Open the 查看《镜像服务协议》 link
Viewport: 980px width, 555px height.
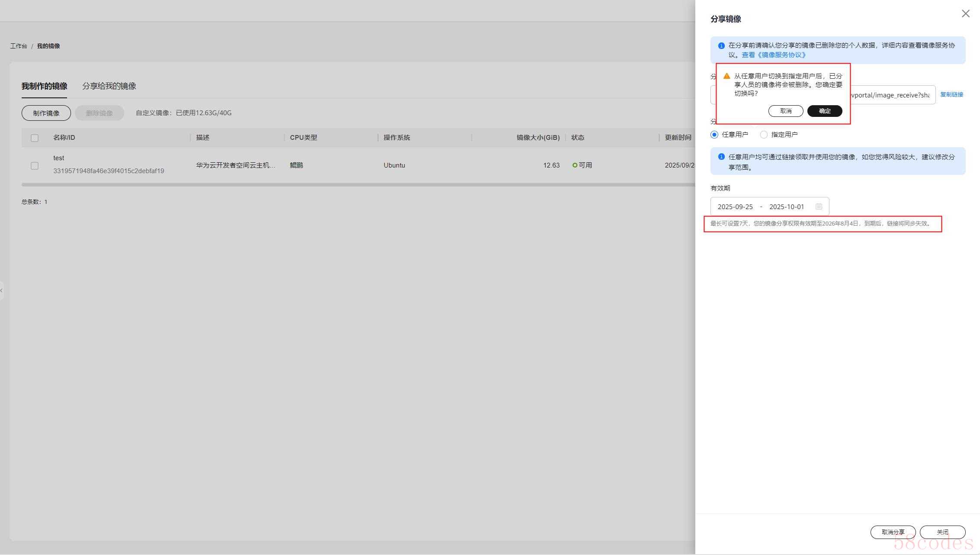pos(774,55)
